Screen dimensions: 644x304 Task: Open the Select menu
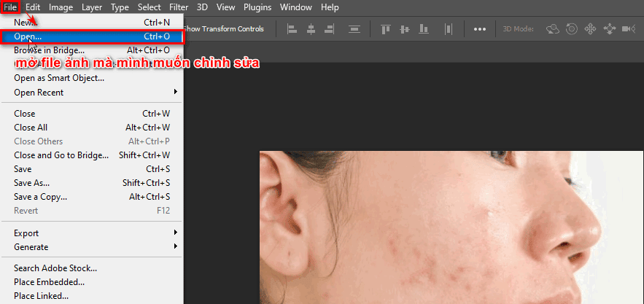pyautogui.click(x=149, y=7)
